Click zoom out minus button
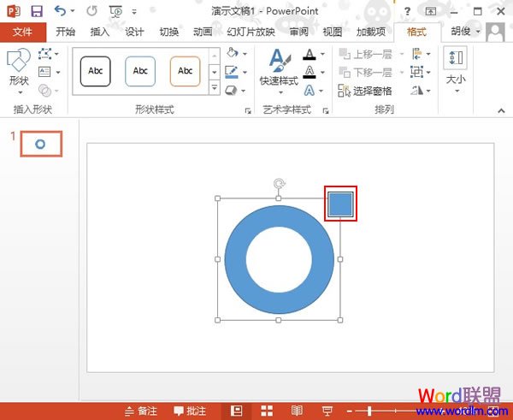Screen dimensions: 513x420 click(350, 411)
